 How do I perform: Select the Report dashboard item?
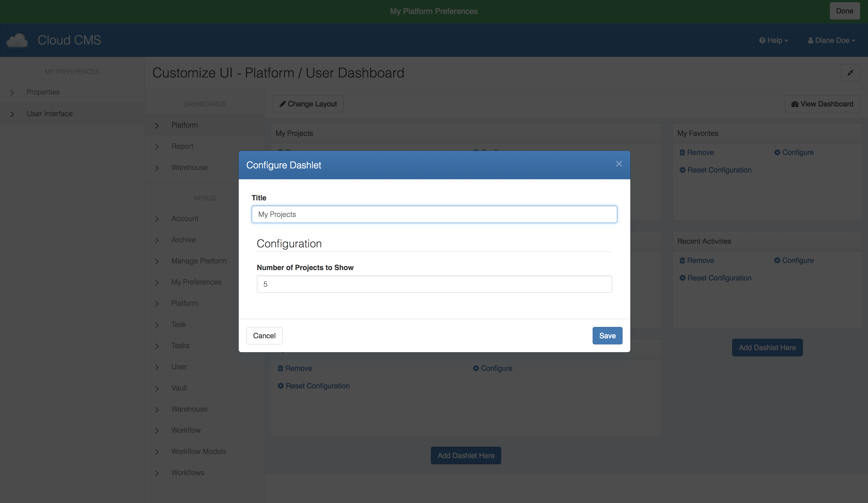tap(182, 146)
